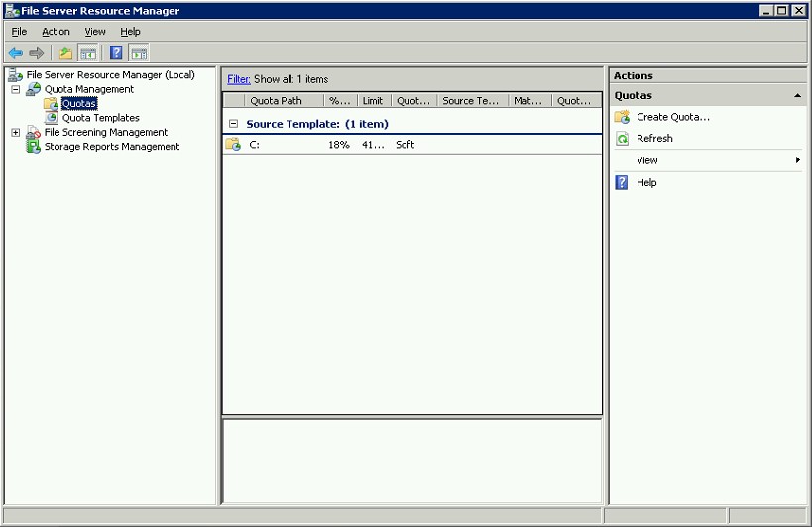
Task: Select Storage Reports Management tree item
Action: pos(112,147)
